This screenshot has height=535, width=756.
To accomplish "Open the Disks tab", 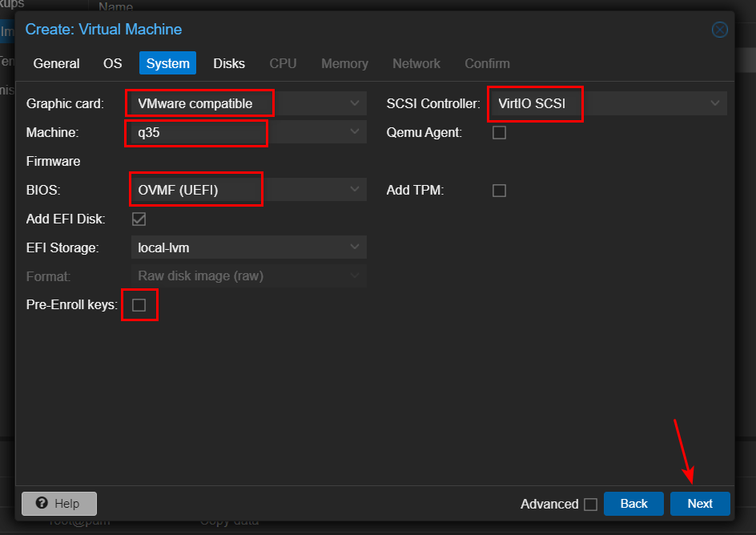I will coord(229,63).
